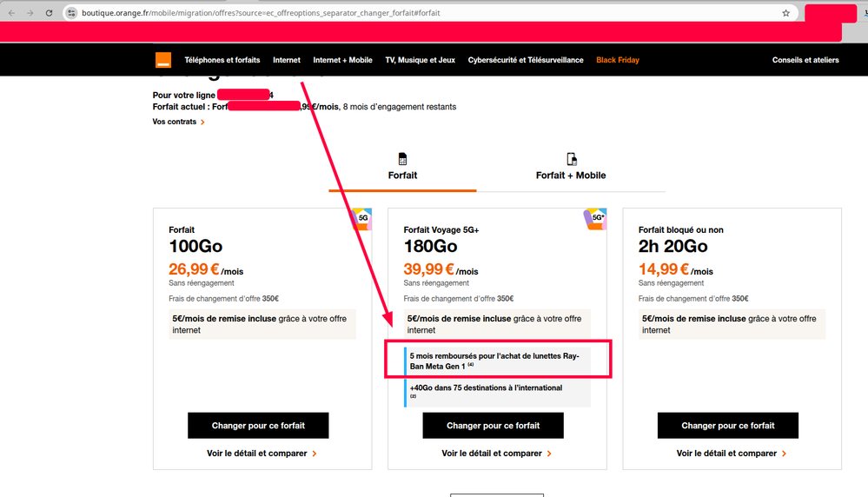Open the Vos contrats link
Screen dimensions: 868x497
point(175,122)
